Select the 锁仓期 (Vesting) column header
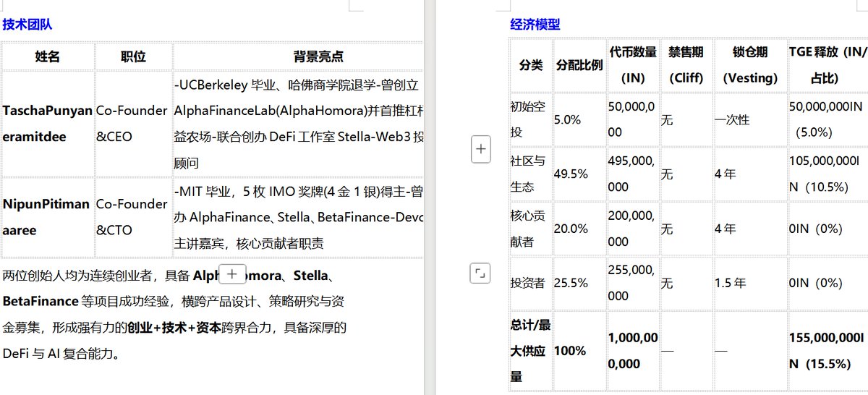The width and height of the screenshot is (868, 395). pyautogui.click(x=750, y=65)
